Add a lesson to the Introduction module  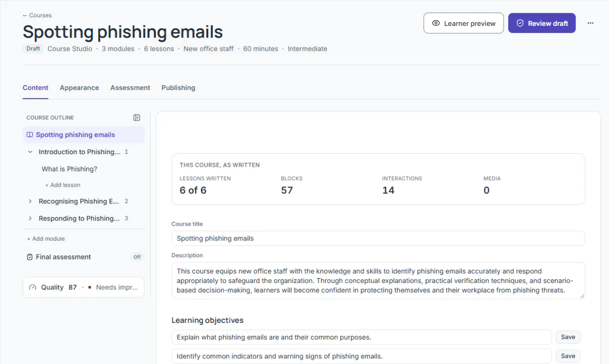click(63, 185)
